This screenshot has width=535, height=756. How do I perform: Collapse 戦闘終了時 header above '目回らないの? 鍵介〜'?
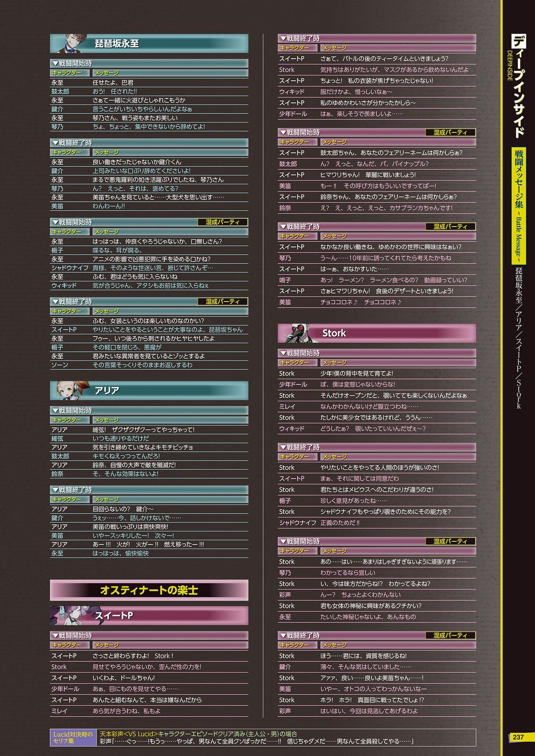point(149,490)
